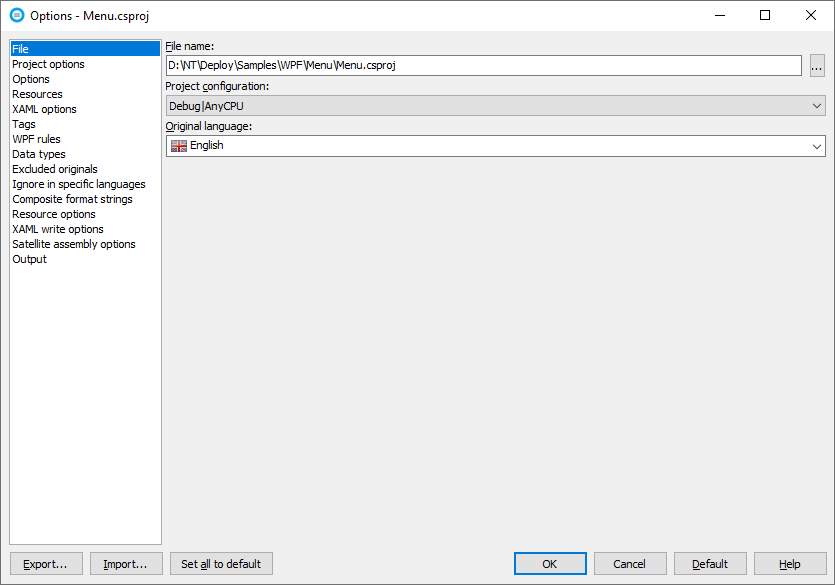Image resolution: width=835 pixels, height=585 pixels.
Task: Click the Import... button
Action: [x=126, y=564]
